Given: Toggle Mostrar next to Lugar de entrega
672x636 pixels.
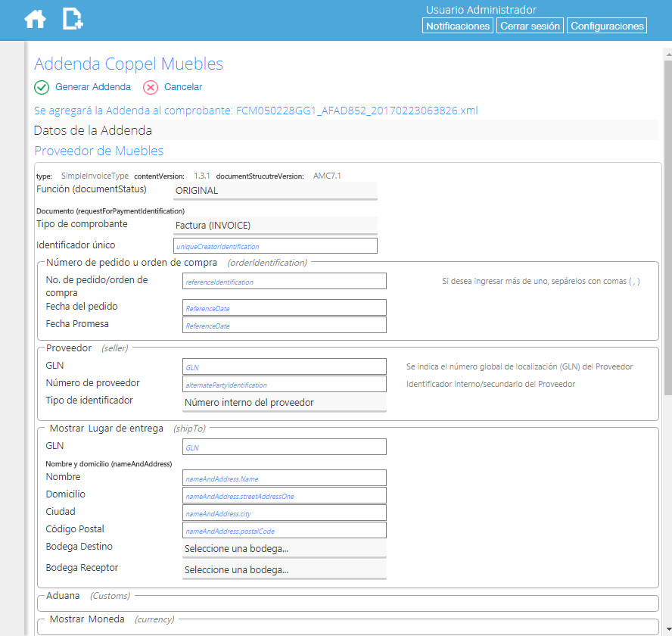Looking at the screenshot, I should point(67,429).
